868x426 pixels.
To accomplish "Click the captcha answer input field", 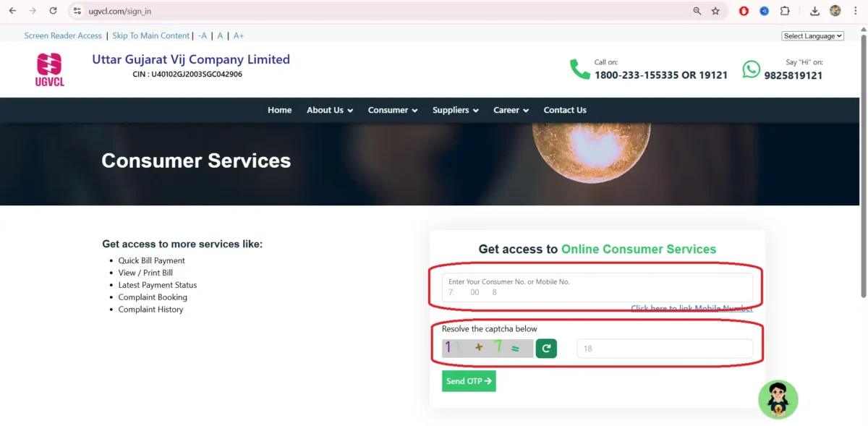I will coord(663,348).
